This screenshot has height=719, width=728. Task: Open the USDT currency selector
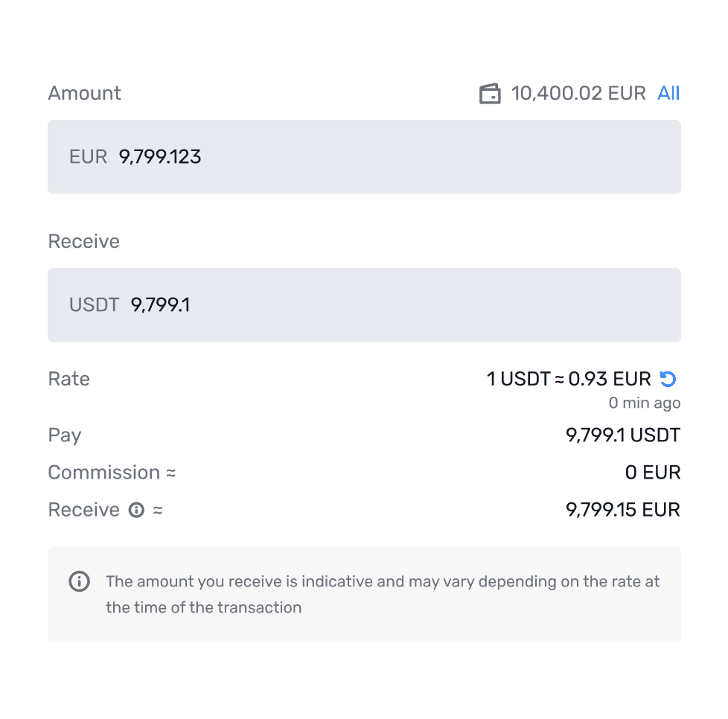point(94,304)
